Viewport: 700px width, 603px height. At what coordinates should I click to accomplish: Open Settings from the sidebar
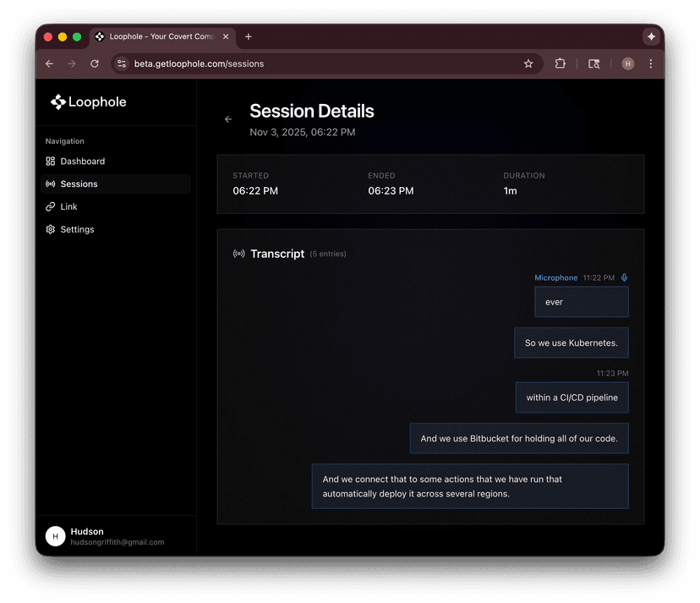click(x=77, y=230)
